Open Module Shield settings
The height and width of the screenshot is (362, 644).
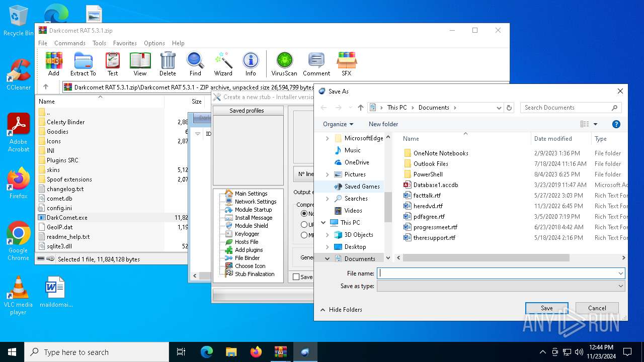pos(252,226)
